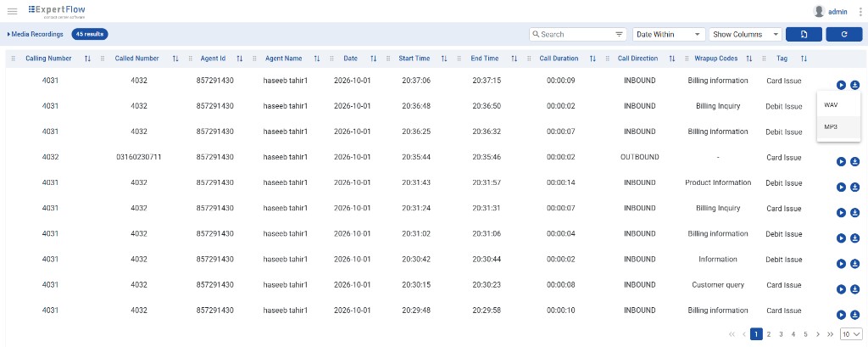This screenshot has width=868, height=347.
Task: Download the Customer query call recording
Action: [x=854, y=288]
